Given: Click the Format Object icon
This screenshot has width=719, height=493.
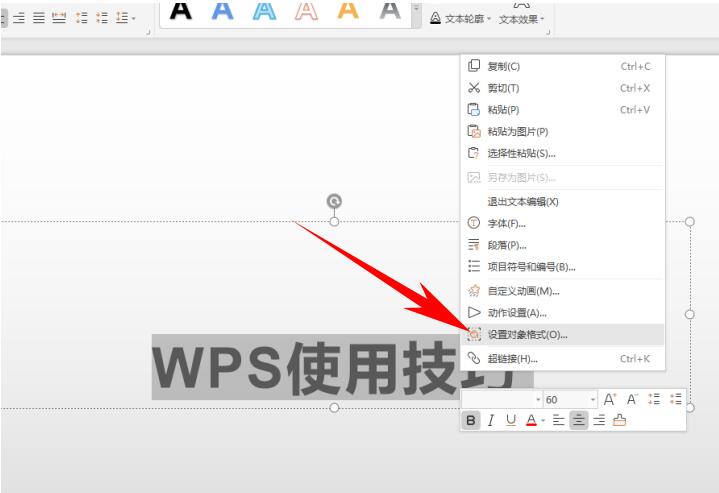Looking at the screenshot, I should tap(474, 334).
